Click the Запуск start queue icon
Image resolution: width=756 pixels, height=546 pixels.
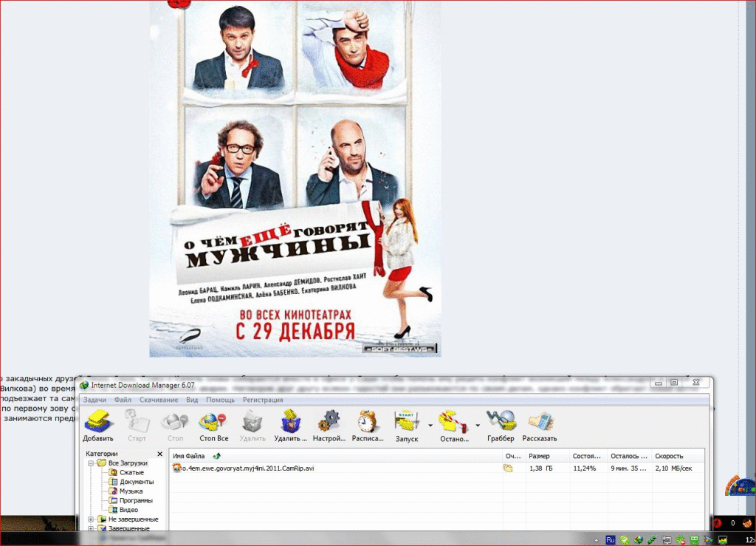click(405, 421)
